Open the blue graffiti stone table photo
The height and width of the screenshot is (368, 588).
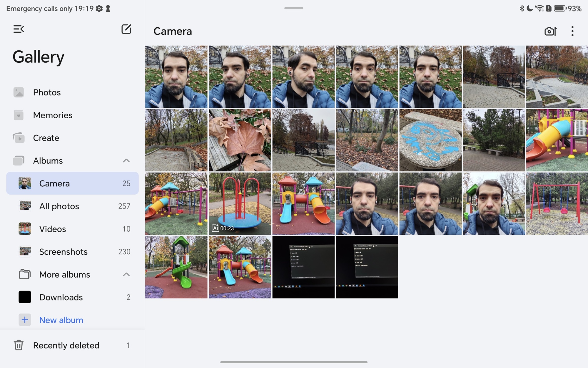tap(430, 140)
